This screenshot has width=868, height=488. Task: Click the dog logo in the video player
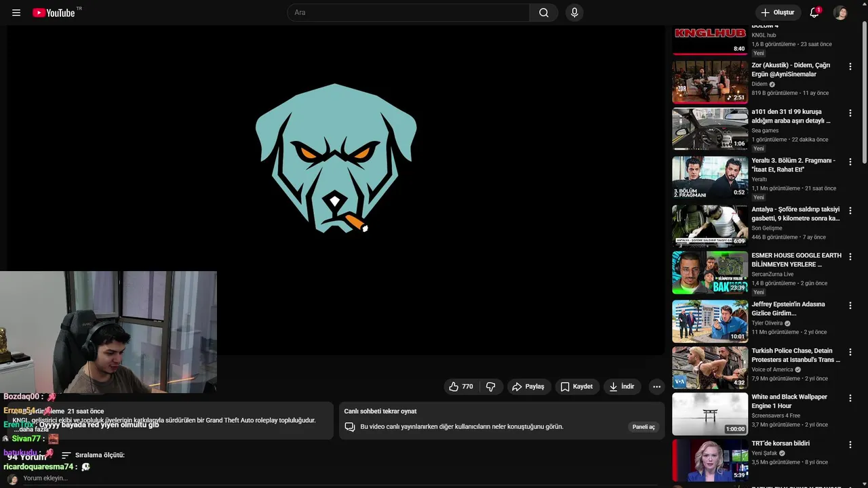click(336, 159)
